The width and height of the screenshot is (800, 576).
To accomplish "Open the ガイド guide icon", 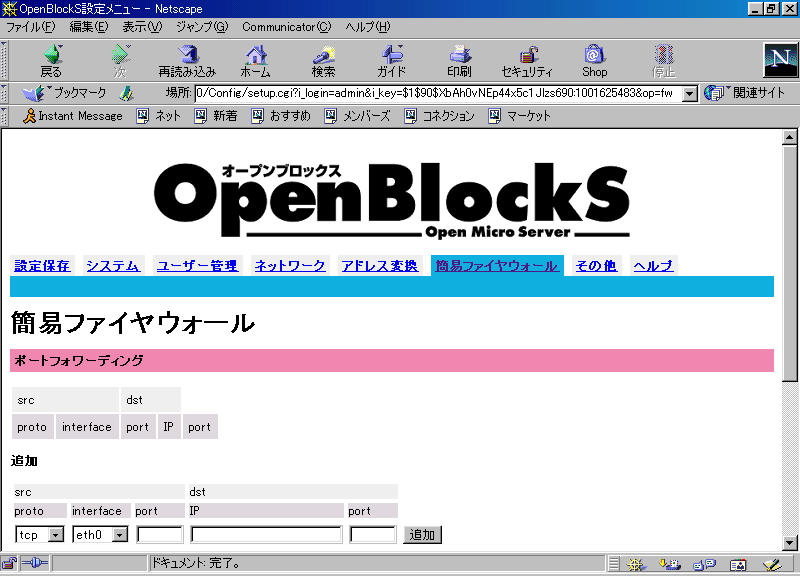I will pyautogui.click(x=391, y=61).
